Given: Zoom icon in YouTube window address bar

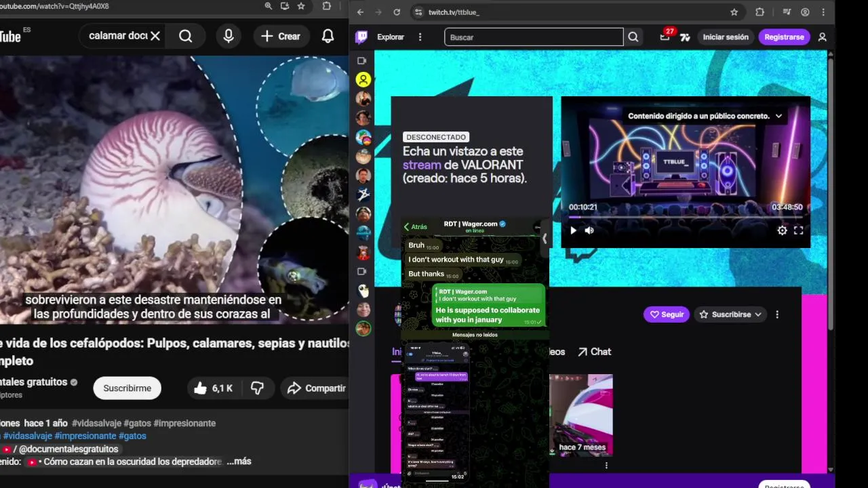Looking at the screenshot, I should (x=269, y=6).
